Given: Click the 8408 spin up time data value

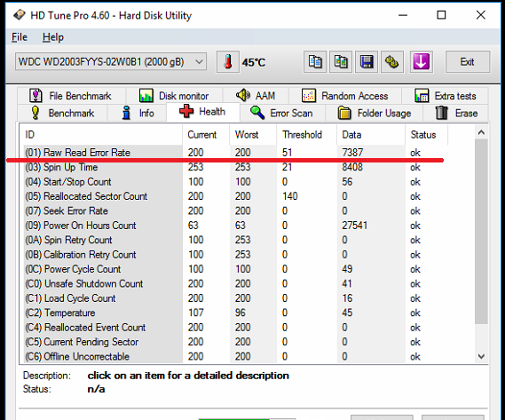Looking at the screenshot, I should click(x=352, y=167).
